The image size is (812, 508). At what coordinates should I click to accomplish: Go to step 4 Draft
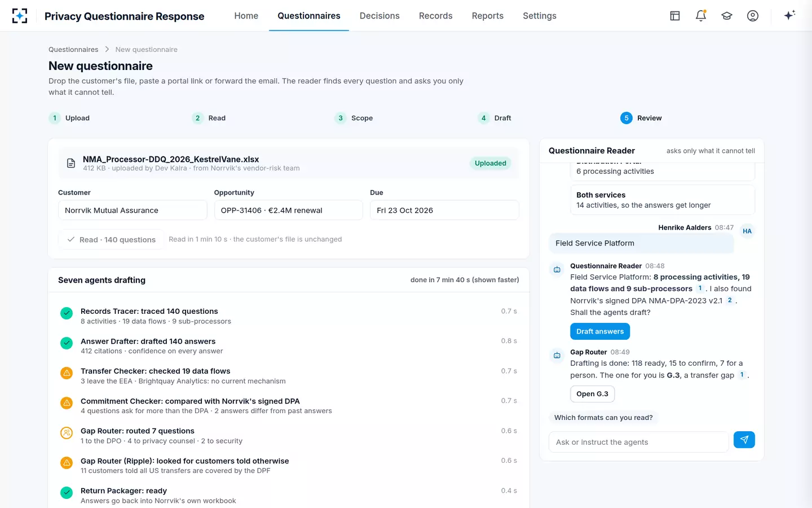pyautogui.click(x=495, y=118)
